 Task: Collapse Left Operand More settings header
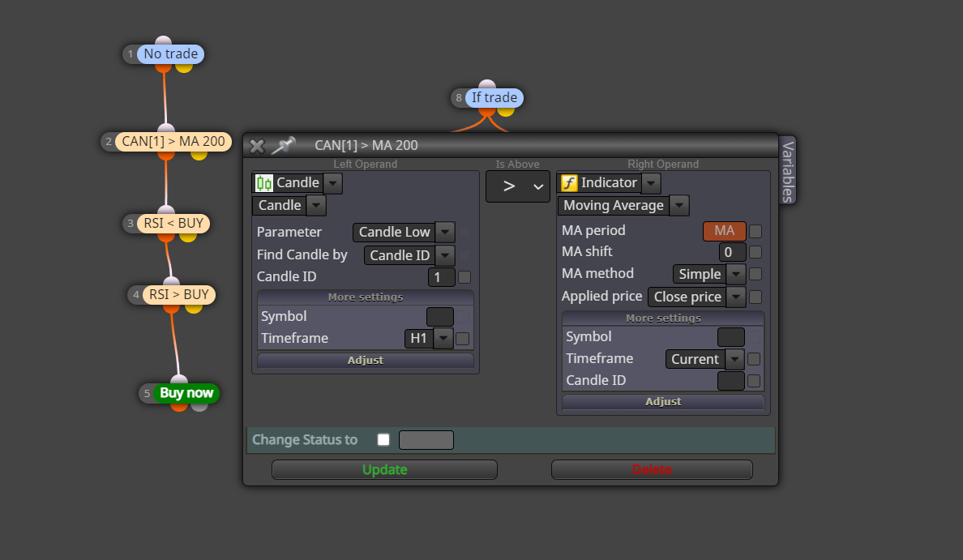(366, 297)
